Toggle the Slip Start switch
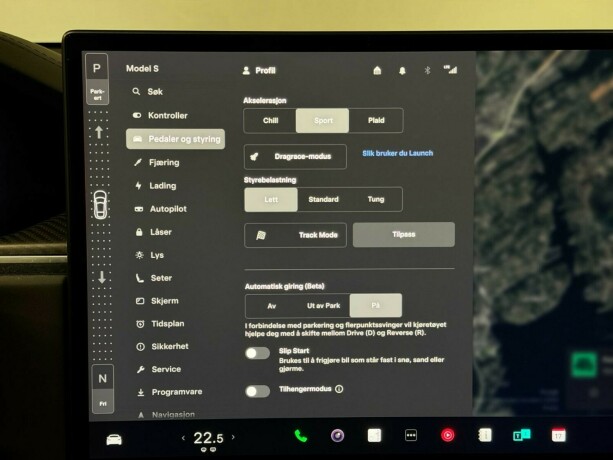The height and width of the screenshot is (460, 613). point(257,353)
